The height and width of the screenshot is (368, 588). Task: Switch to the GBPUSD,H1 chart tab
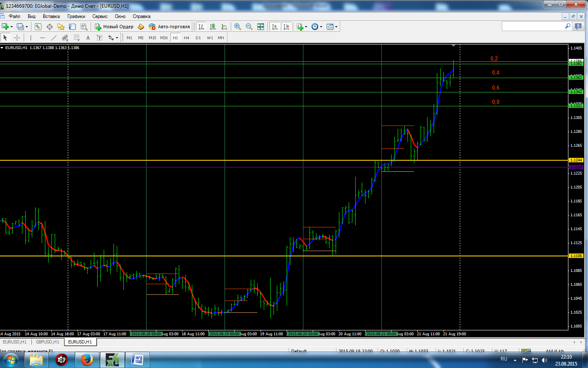(x=47, y=342)
